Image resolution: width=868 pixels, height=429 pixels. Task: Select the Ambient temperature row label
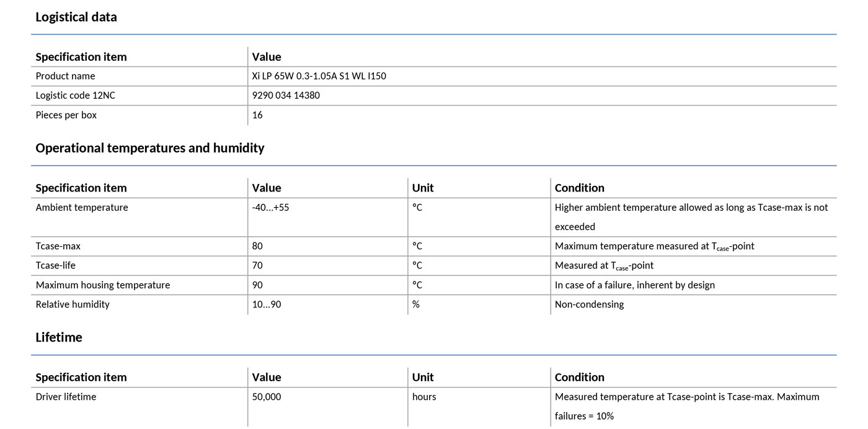[x=82, y=208]
